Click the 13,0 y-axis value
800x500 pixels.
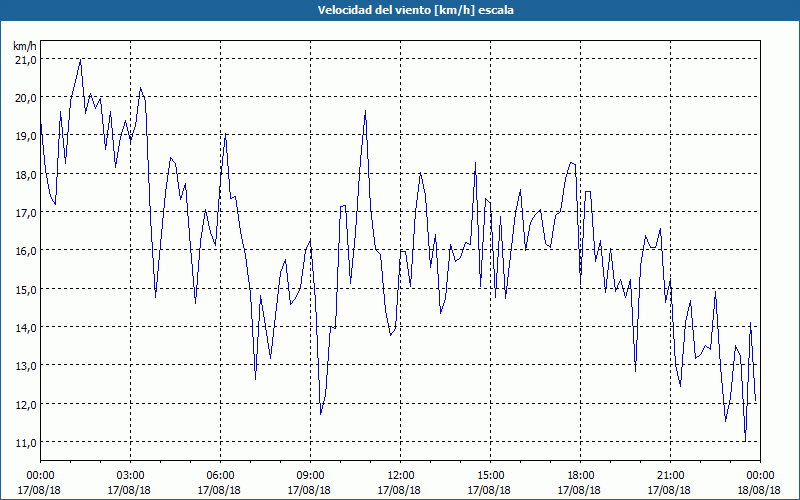27,366
